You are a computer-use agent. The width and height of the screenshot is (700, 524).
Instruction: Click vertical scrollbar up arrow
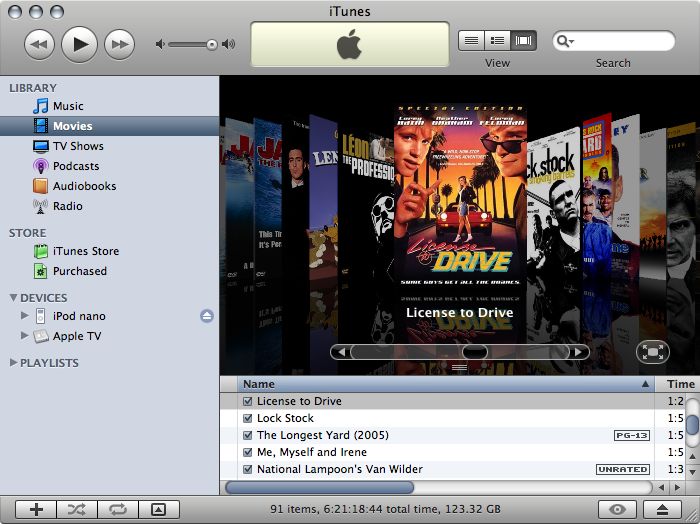[x=692, y=456]
